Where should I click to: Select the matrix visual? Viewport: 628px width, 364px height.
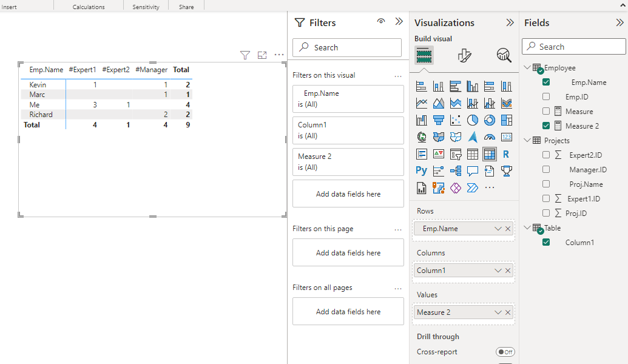point(490,154)
